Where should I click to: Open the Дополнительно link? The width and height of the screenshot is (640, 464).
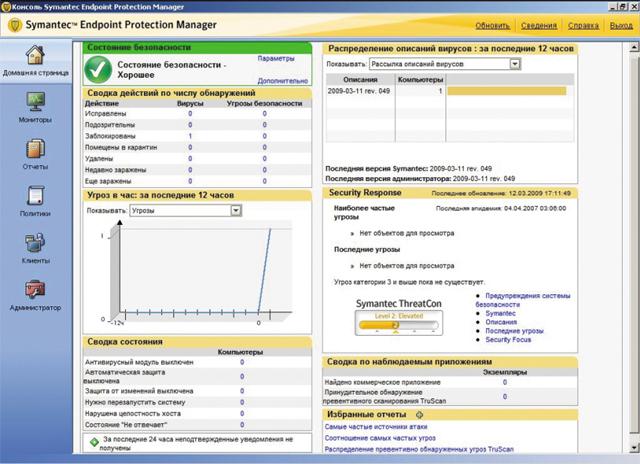(282, 81)
